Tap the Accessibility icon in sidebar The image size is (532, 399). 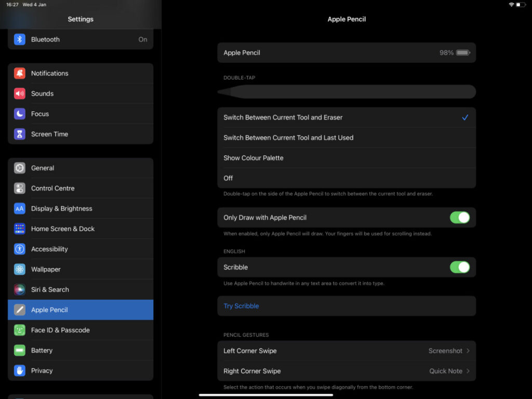point(20,249)
